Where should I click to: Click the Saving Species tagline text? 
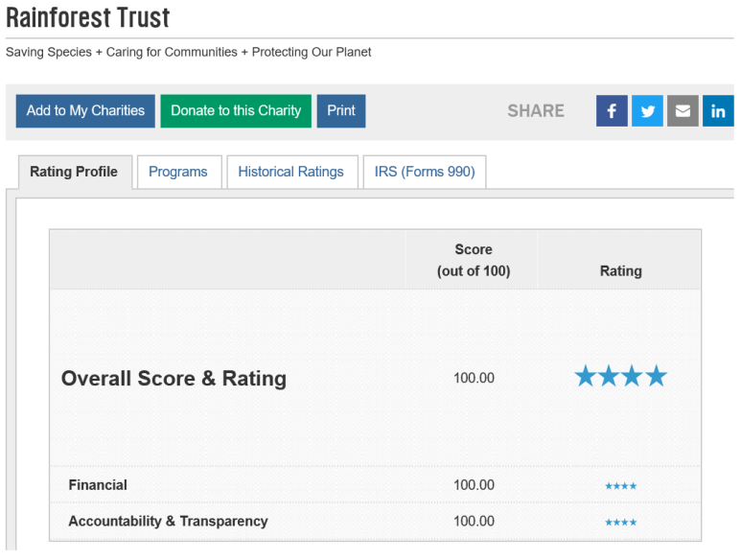click(188, 52)
